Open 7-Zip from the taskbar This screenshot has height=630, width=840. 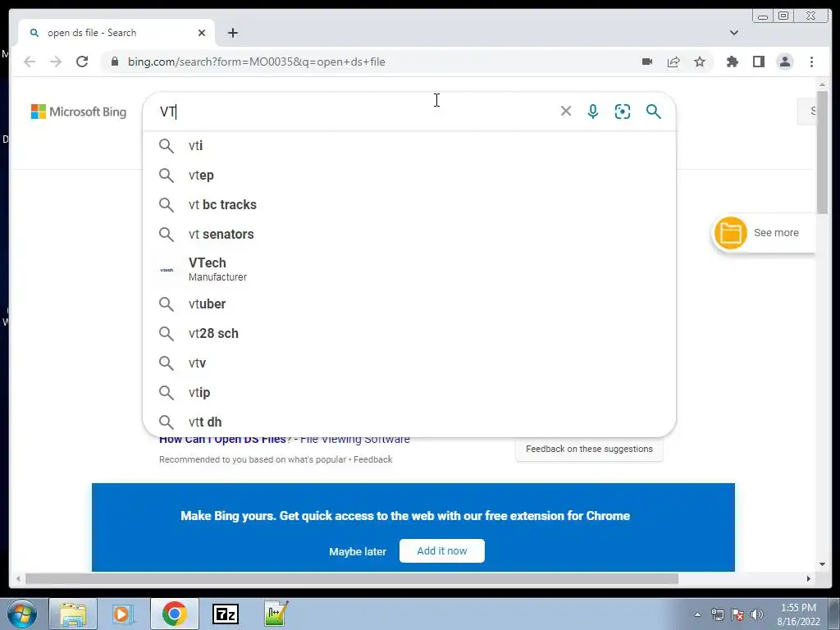(x=225, y=614)
